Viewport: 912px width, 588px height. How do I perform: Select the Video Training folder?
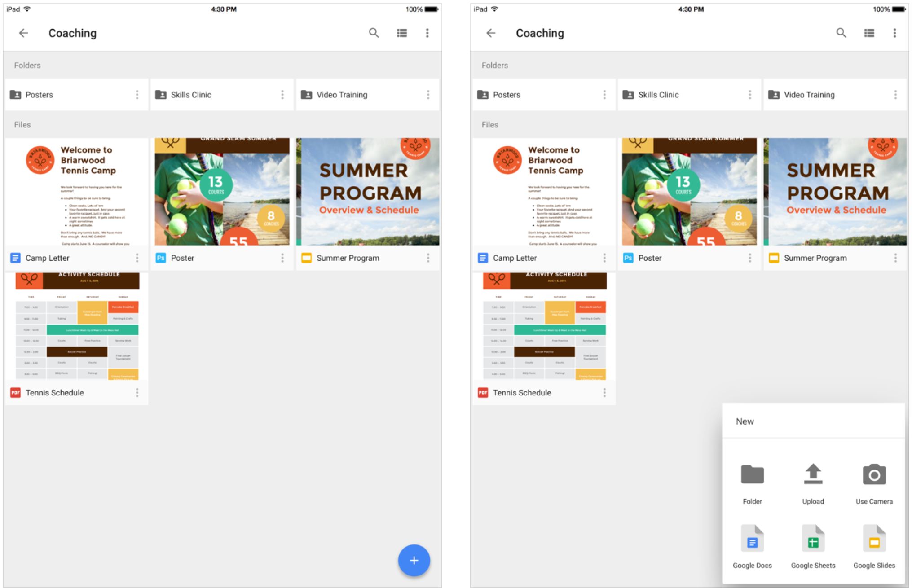click(364, 94)
